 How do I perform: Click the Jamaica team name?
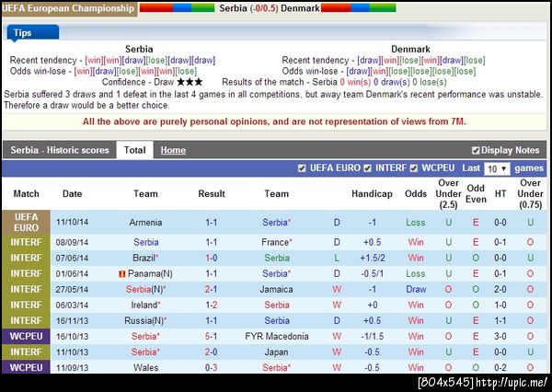276,289
